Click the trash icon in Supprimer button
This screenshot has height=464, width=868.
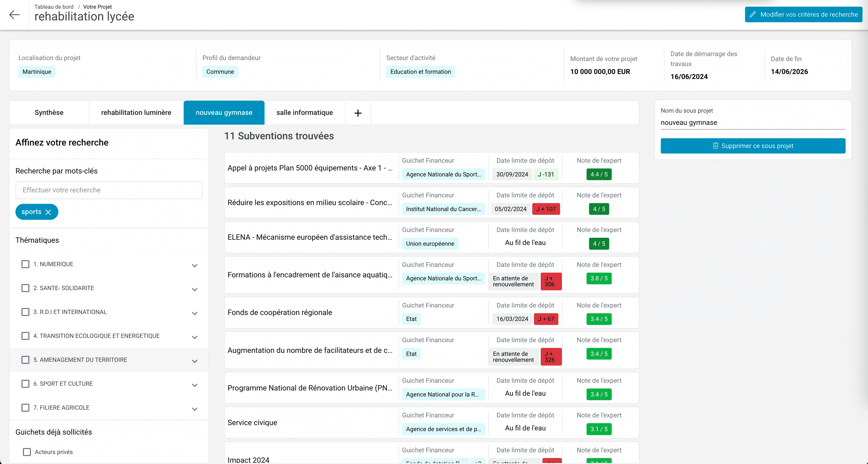(715, 146)
